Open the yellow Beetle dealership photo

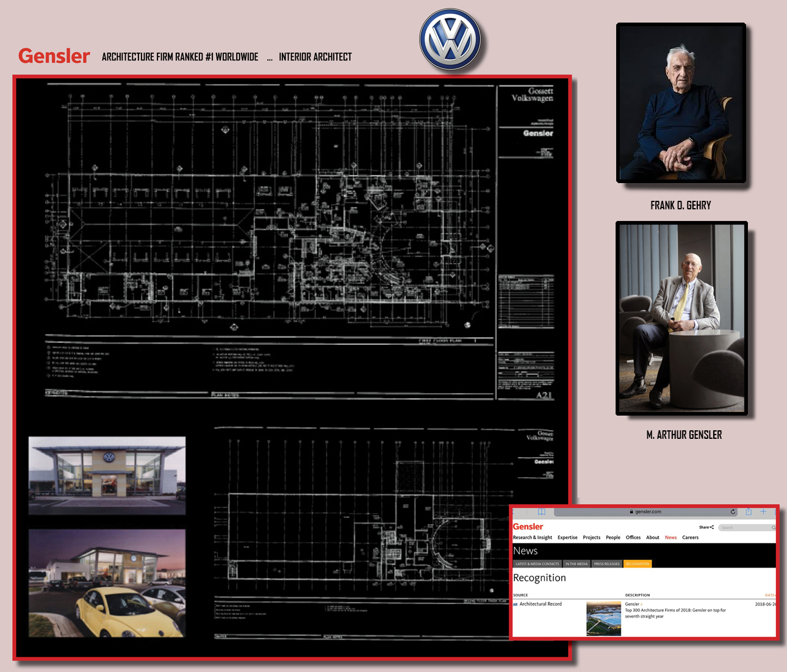pyautogui.click(x=107, y=583)
